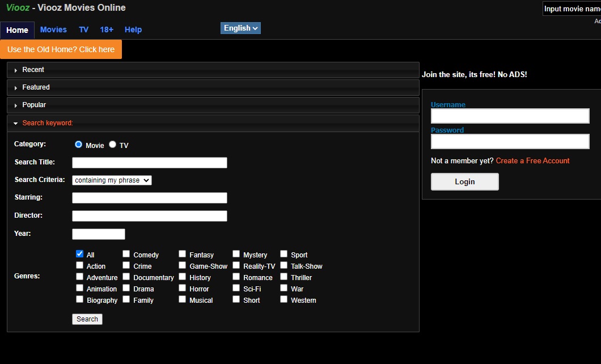Focus the Director input field
The height and width of the screenshot is (364, 601).
point(150,215)
